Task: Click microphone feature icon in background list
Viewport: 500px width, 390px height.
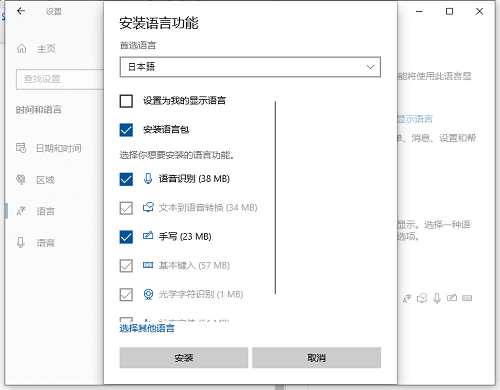Action: 437,298
